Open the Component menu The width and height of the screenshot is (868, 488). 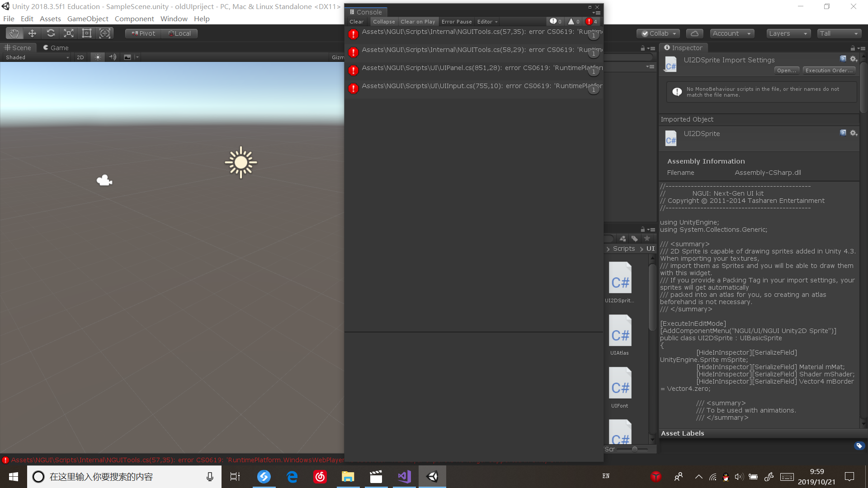tap(134, 19)
